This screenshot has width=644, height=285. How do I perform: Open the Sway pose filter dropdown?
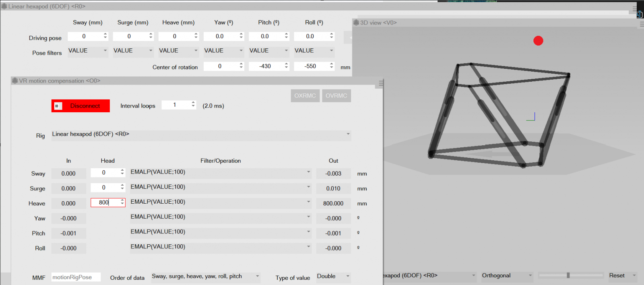tap(88, 51)
